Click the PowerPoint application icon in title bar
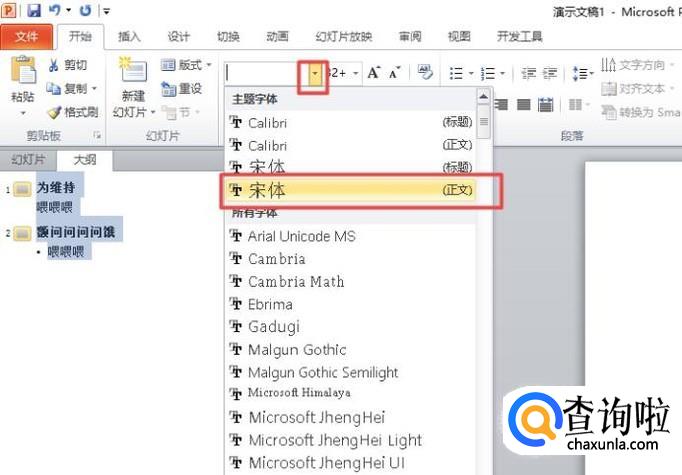This screenshot has width=682, height=475. pos(10,10)
